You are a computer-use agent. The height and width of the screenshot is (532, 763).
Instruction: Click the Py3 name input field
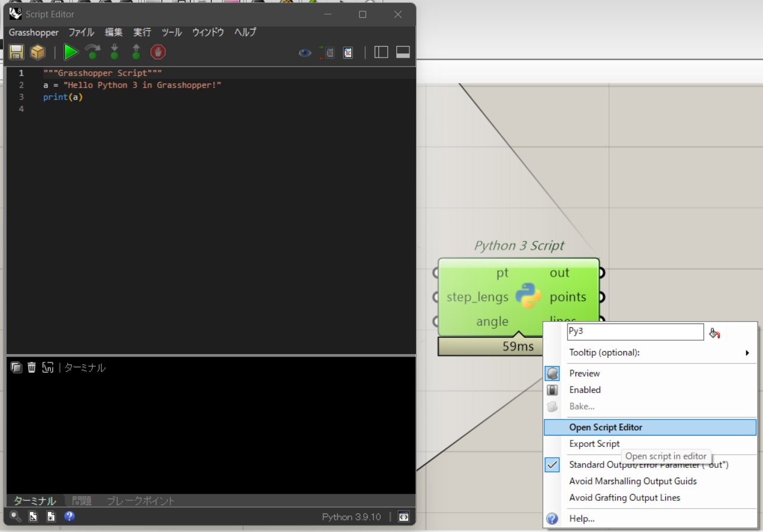(635, 332)
